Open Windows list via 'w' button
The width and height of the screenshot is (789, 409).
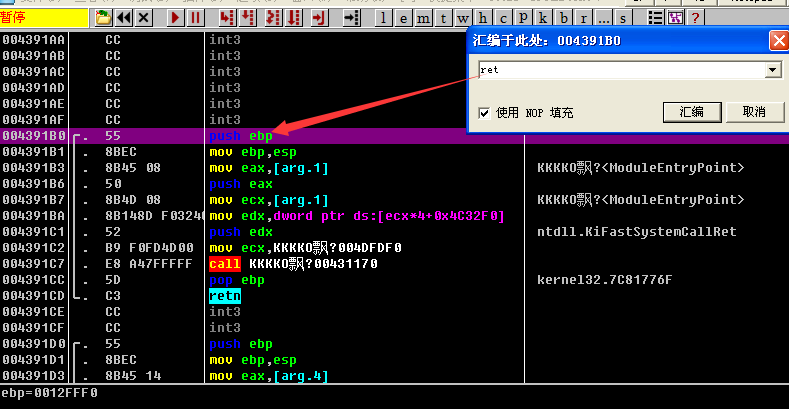click(463, 18)
